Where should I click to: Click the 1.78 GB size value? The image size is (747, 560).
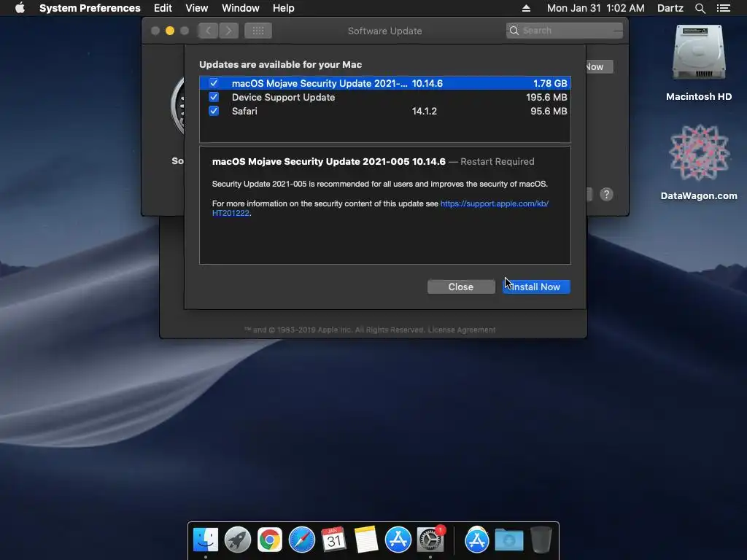pos(550,83)
